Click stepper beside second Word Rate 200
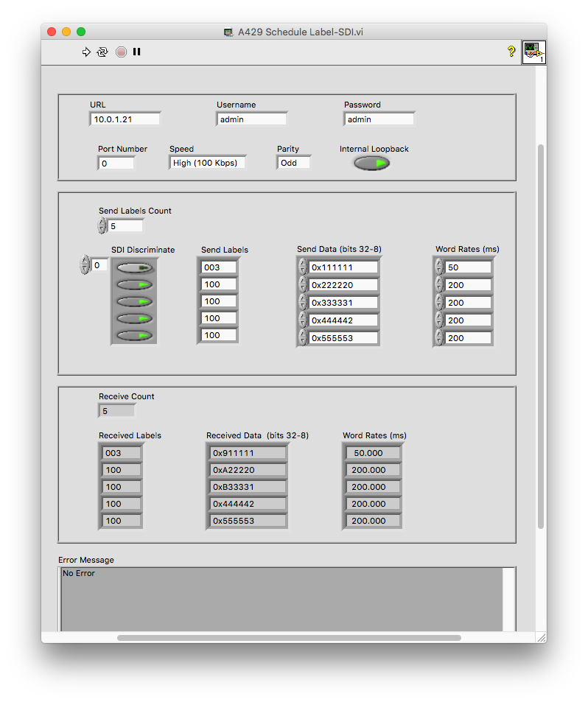Screen dimensions: 588x702 (439, 285)
